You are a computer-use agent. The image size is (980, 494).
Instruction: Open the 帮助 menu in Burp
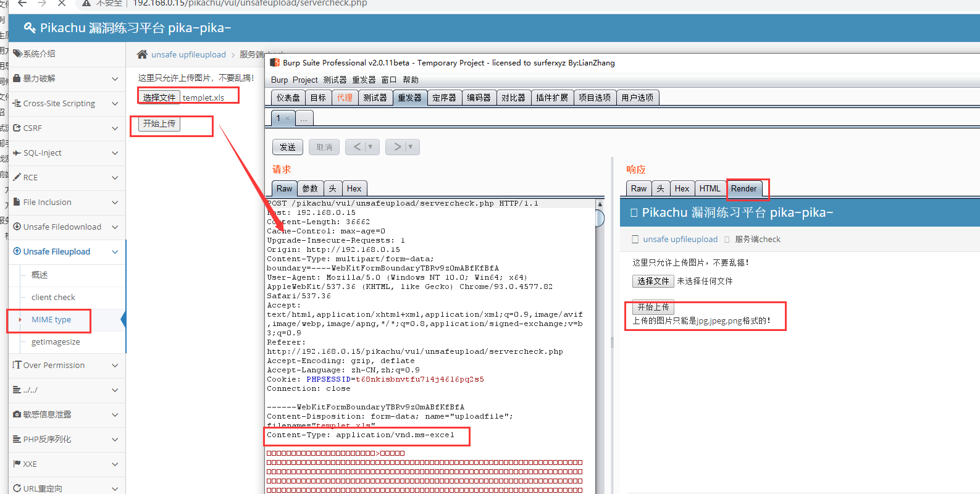point(411,80)
